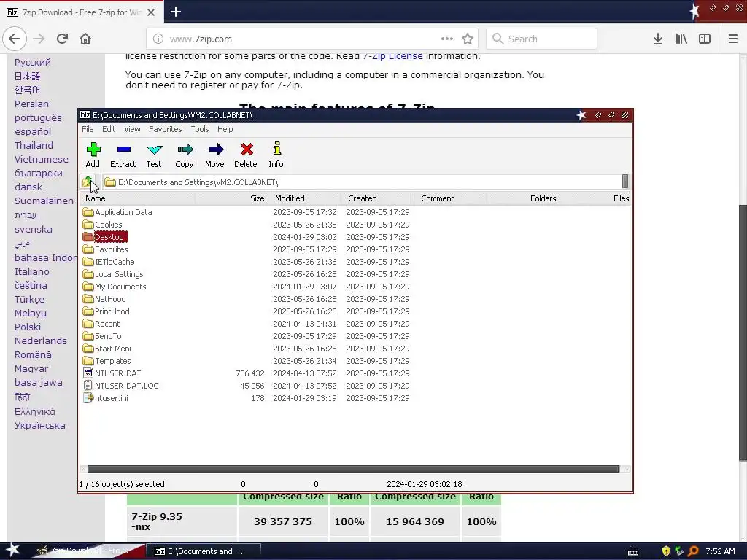Open a new browser tab
This screenshot has width=747, height=560.
click(176, 12)
